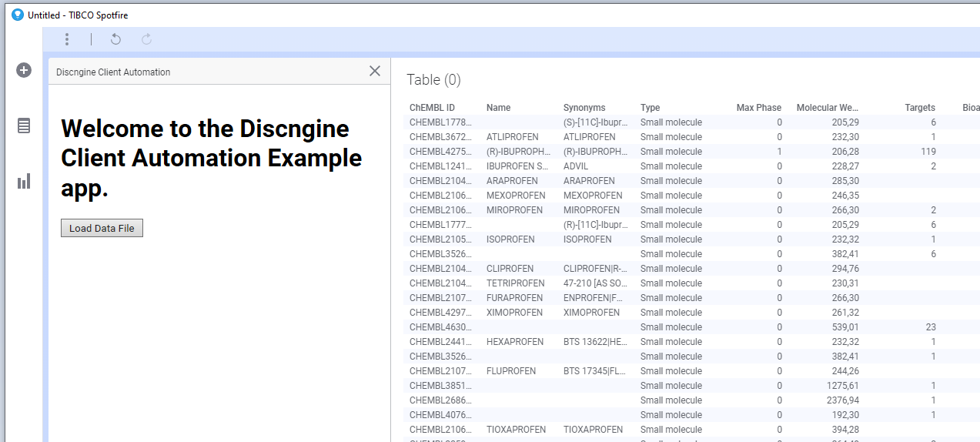Click the molecular weight value 394,28
This screenshot has height=442, width=980.
[x=845, y=430]
